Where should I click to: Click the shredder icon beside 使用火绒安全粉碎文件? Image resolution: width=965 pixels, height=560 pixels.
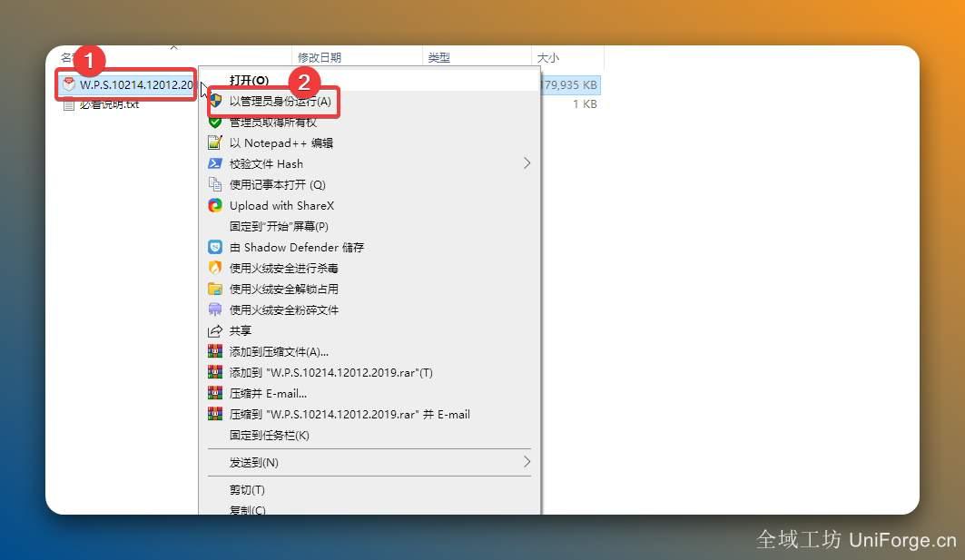(215, 309)
